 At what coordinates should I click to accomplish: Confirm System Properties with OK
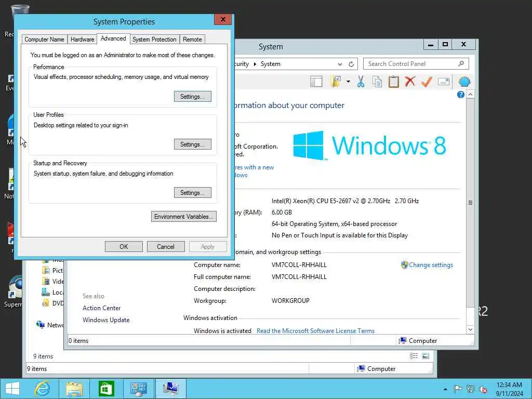124,247
